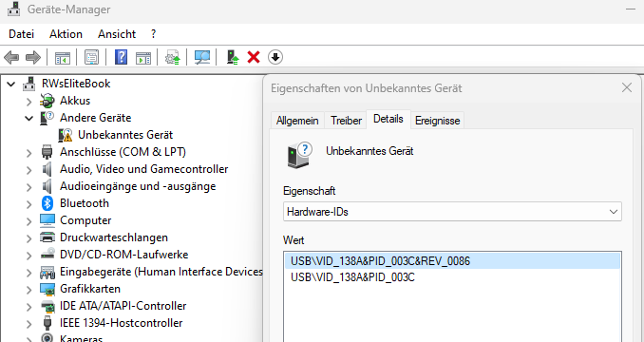Click the Unbekanntes Gerät warning icon in tree
The height and width of the screenshot is (342, 644).
coord(66,135)
